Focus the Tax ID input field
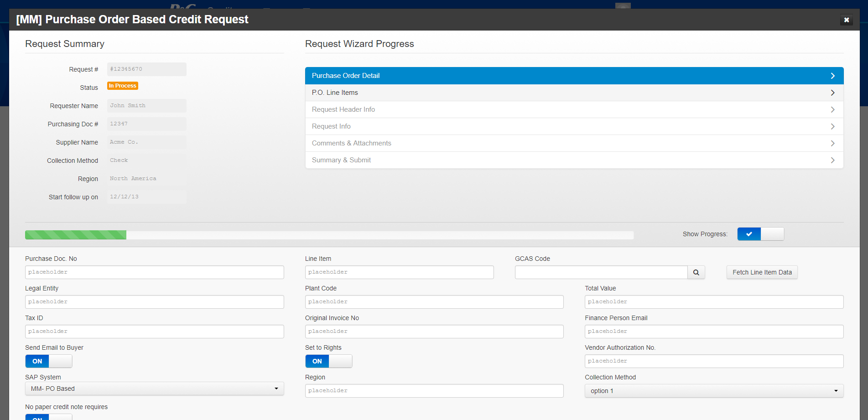The height and width of the screenshot is (420, 868). click(154, 332)
